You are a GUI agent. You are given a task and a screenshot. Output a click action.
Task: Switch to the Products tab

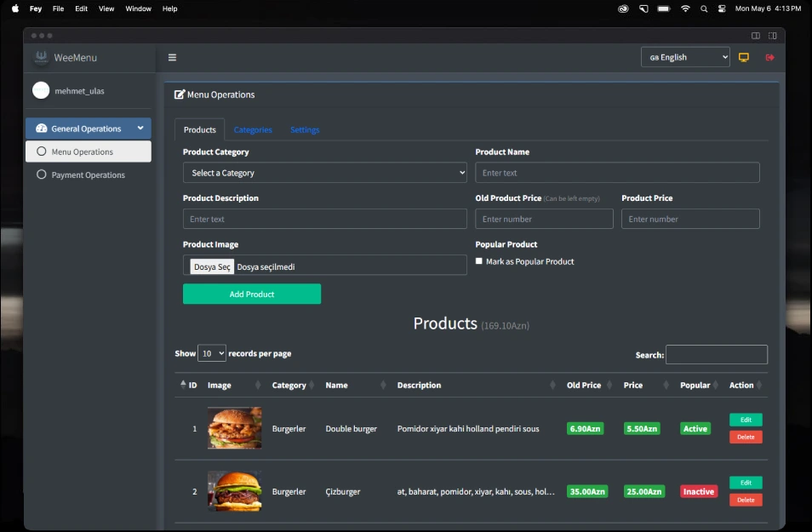point(200,129)
